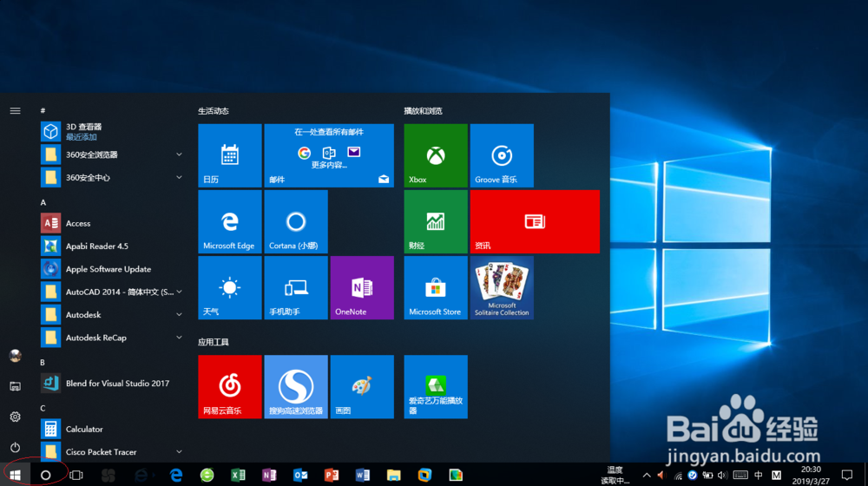Screen dimensions: 868x486
Task: Click the user account avatar
Action: (x=15, y=356)
